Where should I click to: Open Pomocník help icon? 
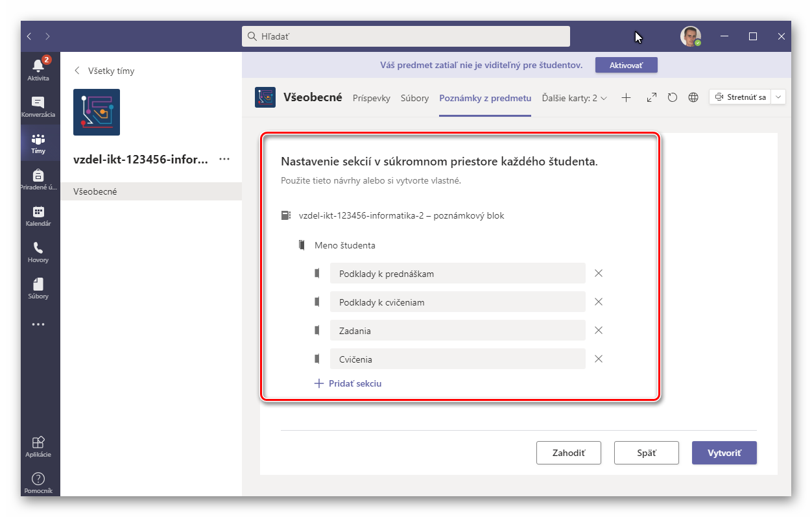(x=38, y=483)
